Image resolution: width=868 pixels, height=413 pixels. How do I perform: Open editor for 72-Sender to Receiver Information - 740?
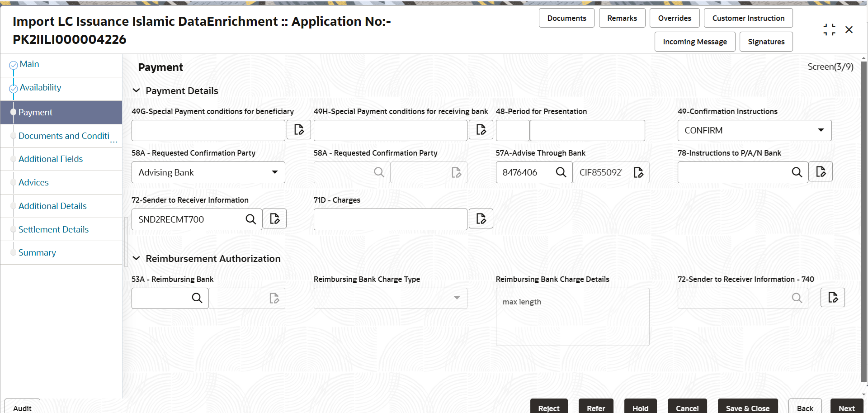[833, 298]
